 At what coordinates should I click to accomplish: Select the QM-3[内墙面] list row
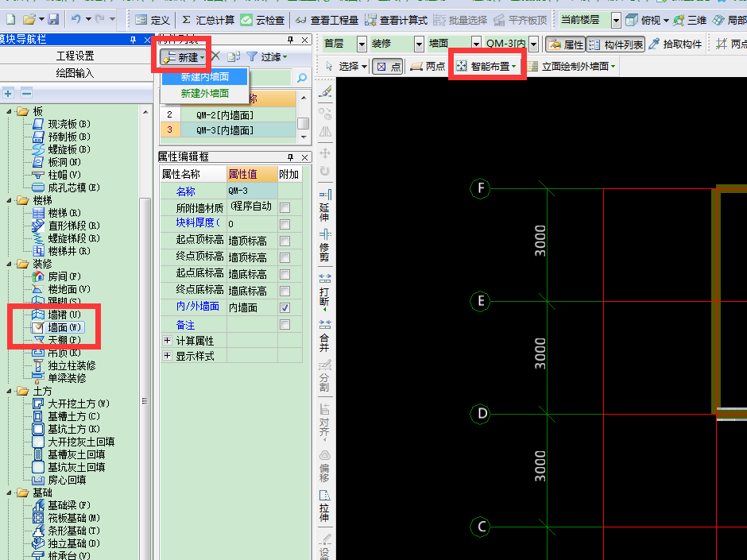(x=228, y=129)
